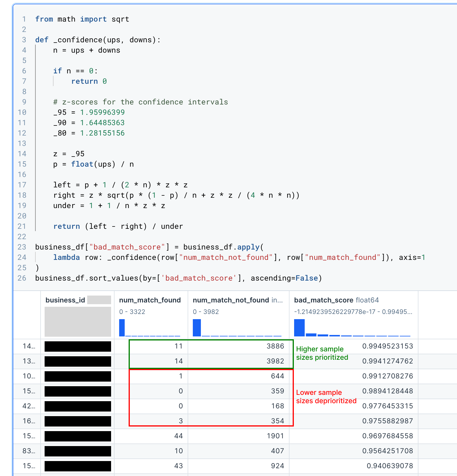The image size is (457, 476).
Task: Click the business_id column header
Action: click(x=65, y=300)
